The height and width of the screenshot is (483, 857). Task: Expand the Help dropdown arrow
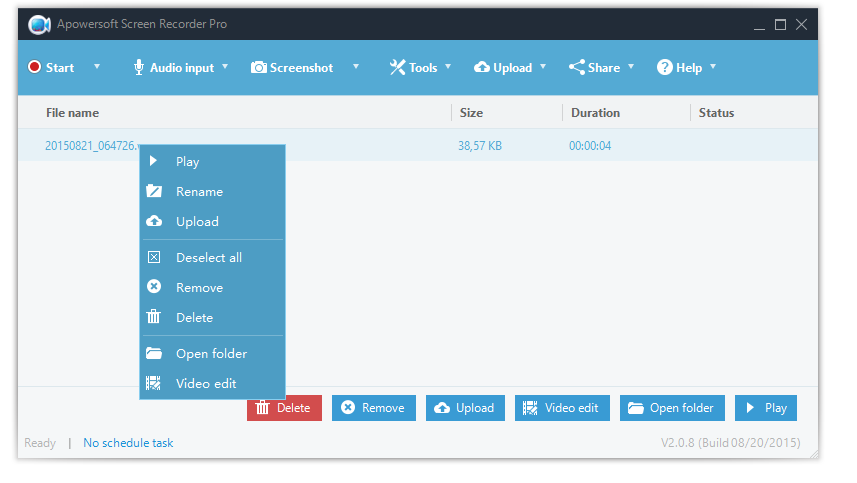713,67
